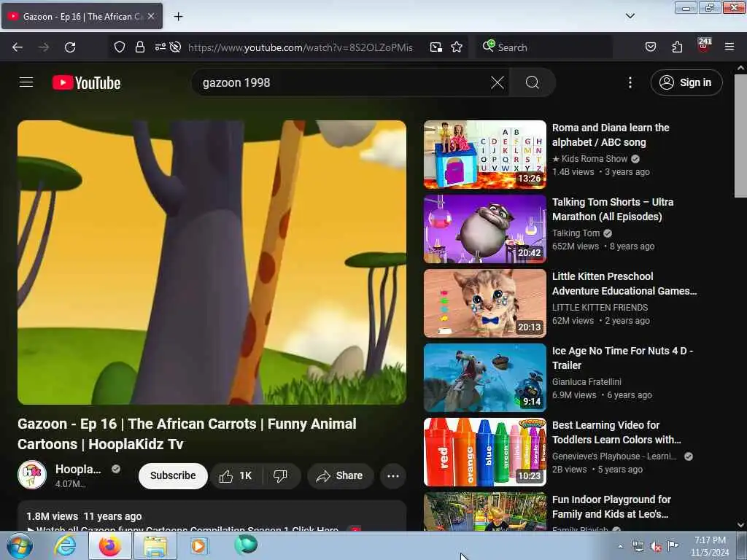Click the muted volume tray icon
The width and height of the screenshot is (747, 560).
pyautogui.click(x=656, y=547)
